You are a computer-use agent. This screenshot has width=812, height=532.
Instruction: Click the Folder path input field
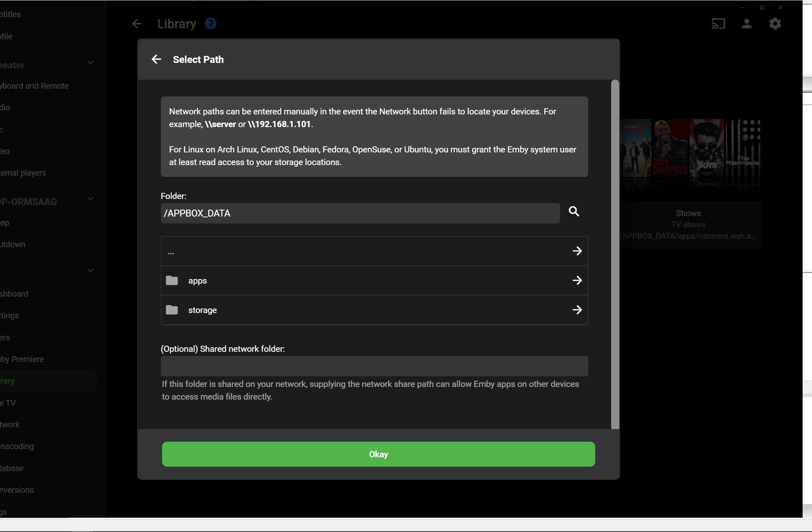pyautogui.click(x=360, y=213)
